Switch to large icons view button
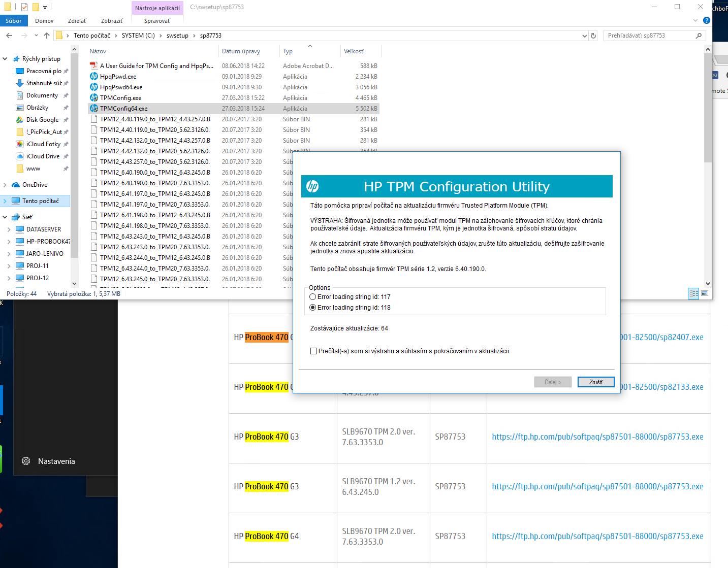 [x=705, y=293]
